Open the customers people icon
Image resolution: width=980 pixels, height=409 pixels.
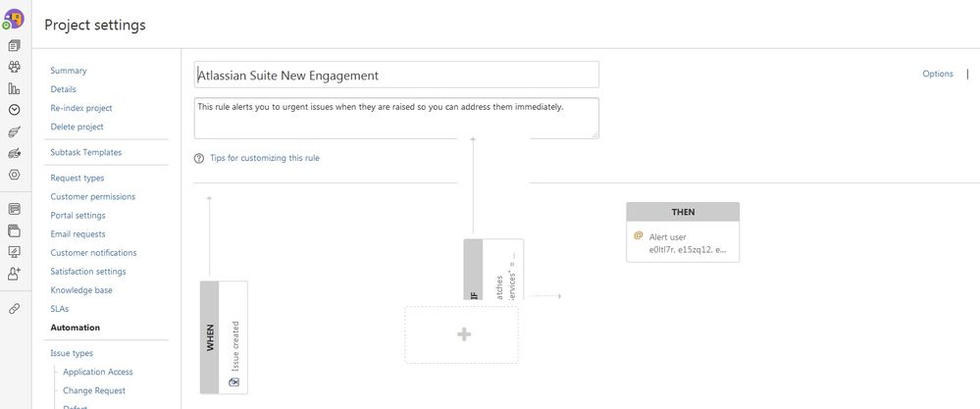tap(15, 67)
